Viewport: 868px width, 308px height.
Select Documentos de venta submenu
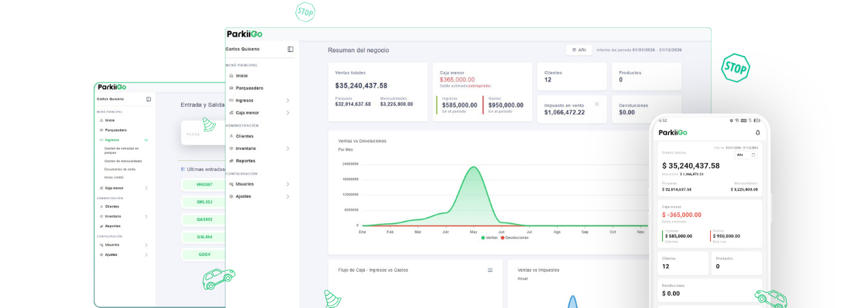[x=120, y=169]
